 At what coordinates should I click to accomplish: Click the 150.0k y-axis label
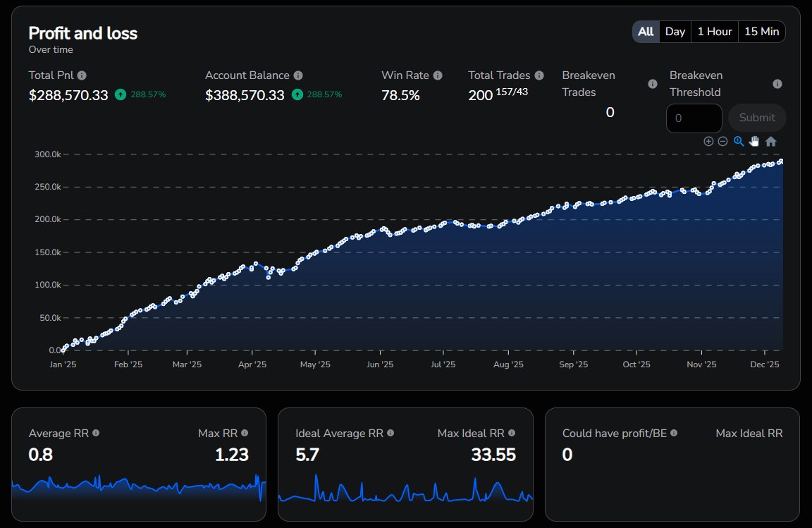click(48, 252)
